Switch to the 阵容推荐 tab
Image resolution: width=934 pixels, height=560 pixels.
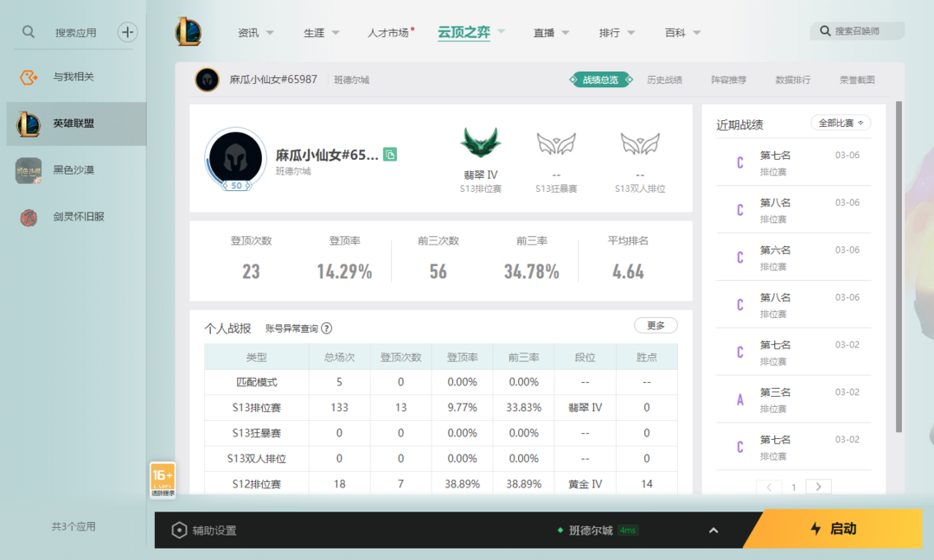tap(728, 80)
